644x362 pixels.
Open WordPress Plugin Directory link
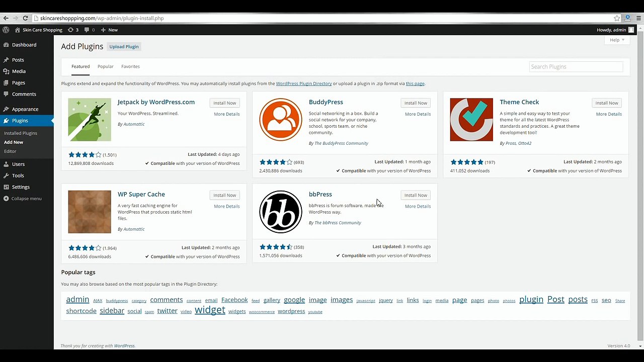(x=304, y=83)
